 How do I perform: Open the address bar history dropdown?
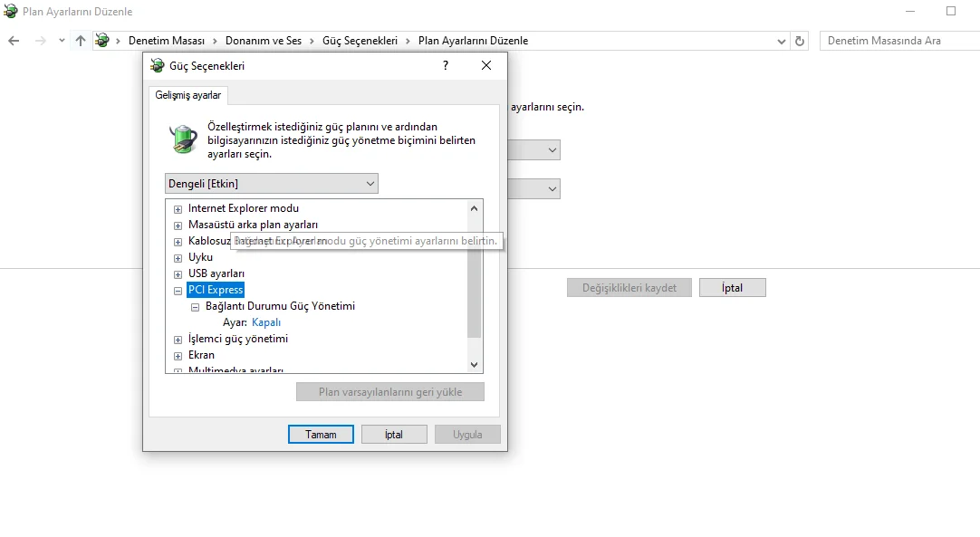point(782,42)
